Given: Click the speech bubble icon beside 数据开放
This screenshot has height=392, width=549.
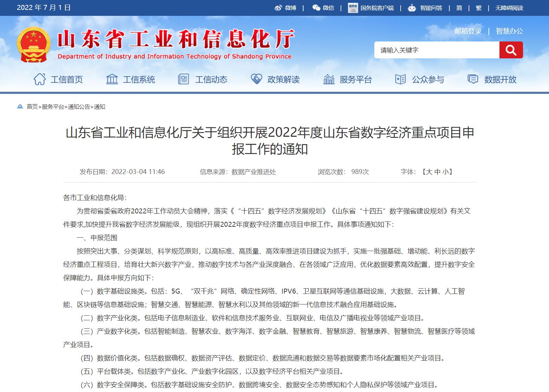Looking at the screenshot, I should click(473, 79).
